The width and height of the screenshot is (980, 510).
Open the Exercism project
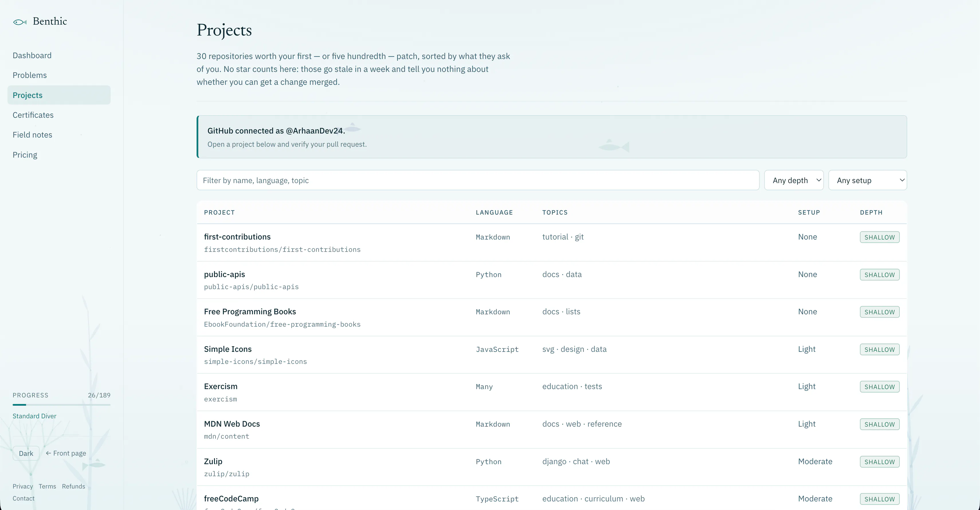pyautogui.click(x=221, y=387)
